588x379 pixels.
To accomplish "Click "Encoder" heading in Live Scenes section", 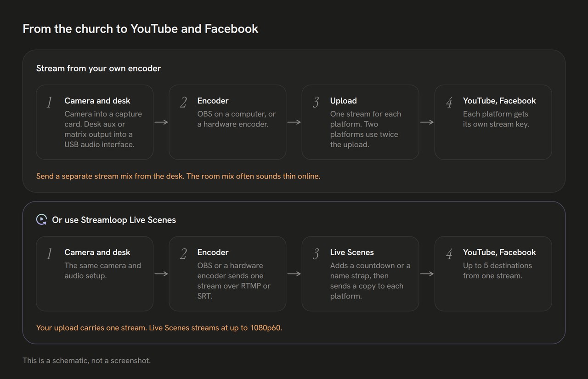I will (x=213, y=253).
